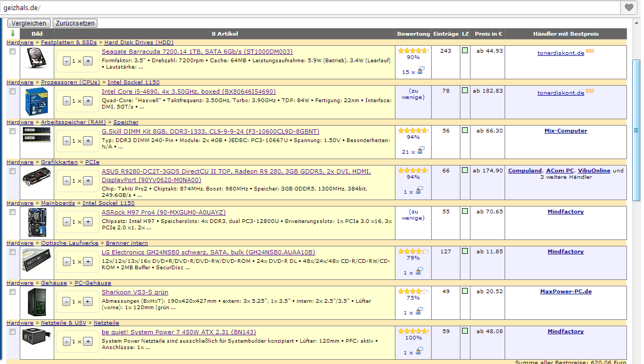Image resolution: width=644 pixels, height=364 pixels.
Task: Select the Seagate Barracuda row checkbox
Action: click(x=13, y=52)
